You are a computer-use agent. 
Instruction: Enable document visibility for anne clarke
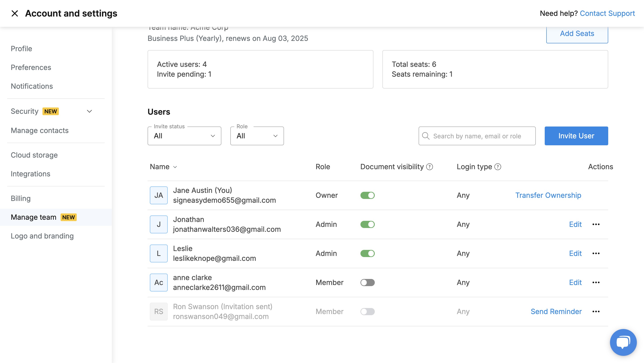tap(367, 282)
